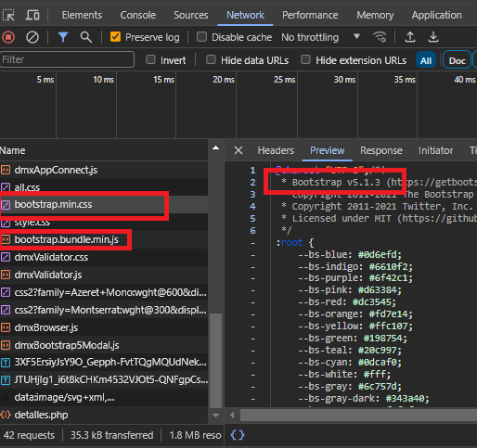Click the fetch icon beside detalles.php

(6, 415)
